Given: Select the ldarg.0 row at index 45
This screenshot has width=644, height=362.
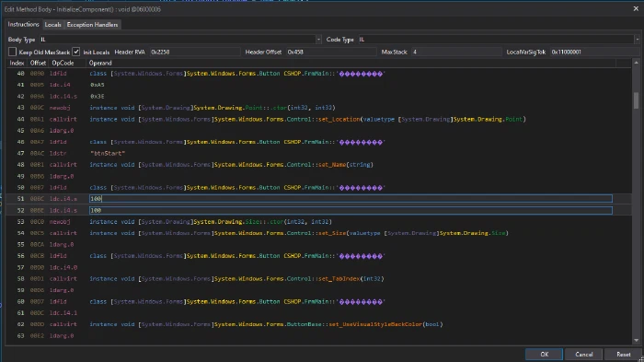Looking at the screenshot, I should pyautogui.click(x=318, y=131).
